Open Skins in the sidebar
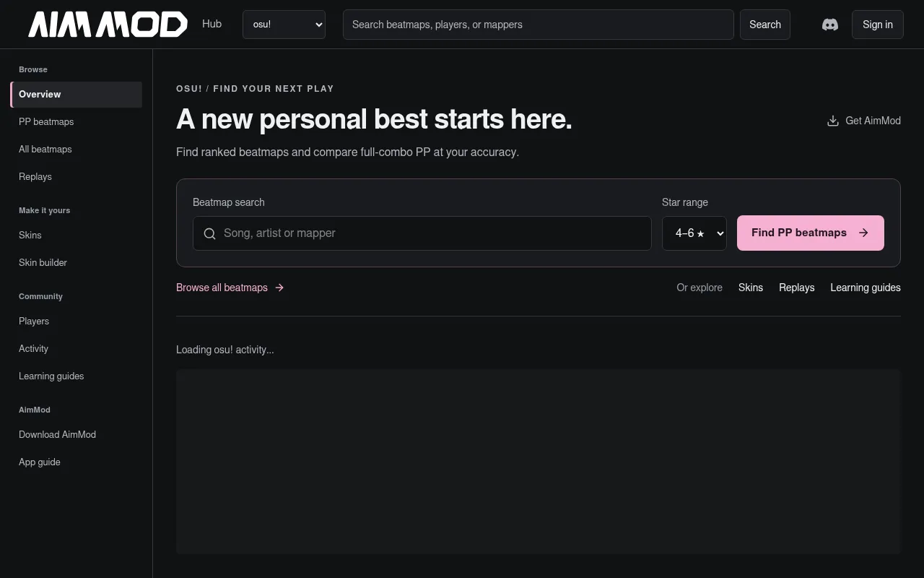Image resolution: width=924 pixels, height=578 pixels. pyautogui.click(x=77, y=236)
